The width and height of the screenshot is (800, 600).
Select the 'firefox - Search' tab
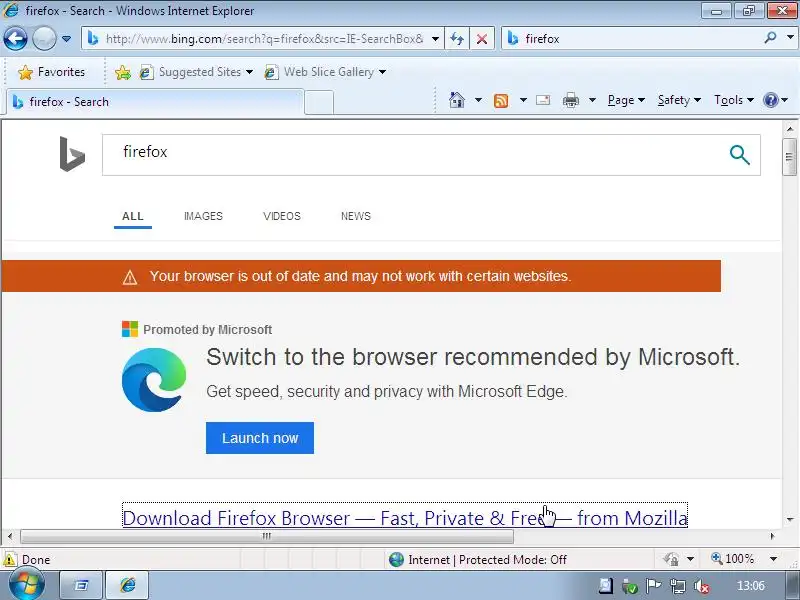tap(155, 102)
